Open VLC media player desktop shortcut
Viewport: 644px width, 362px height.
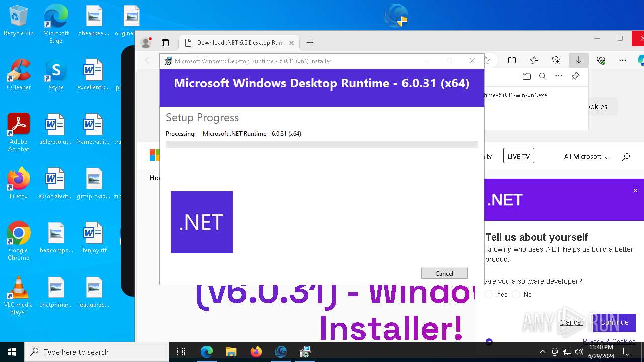[x=19, y=295]
